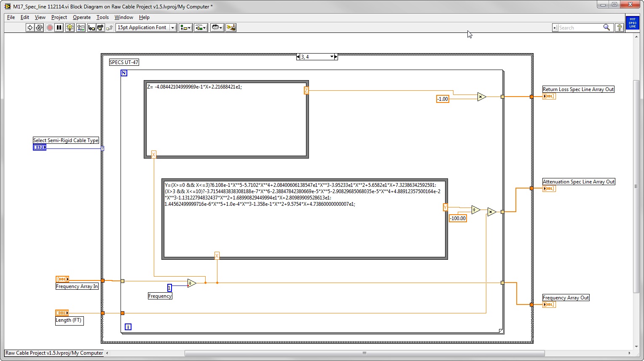Click the M17 SPEC LINE VI icon

point(632,23)
